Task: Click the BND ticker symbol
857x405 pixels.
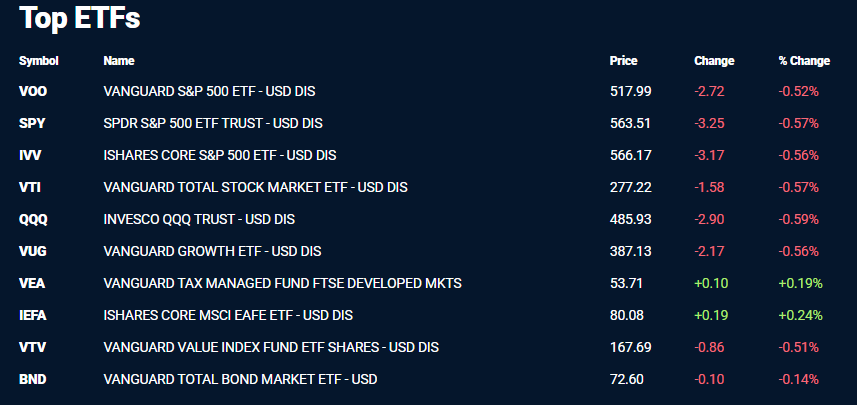Action: pyautogui.click(x=32, y=379)
